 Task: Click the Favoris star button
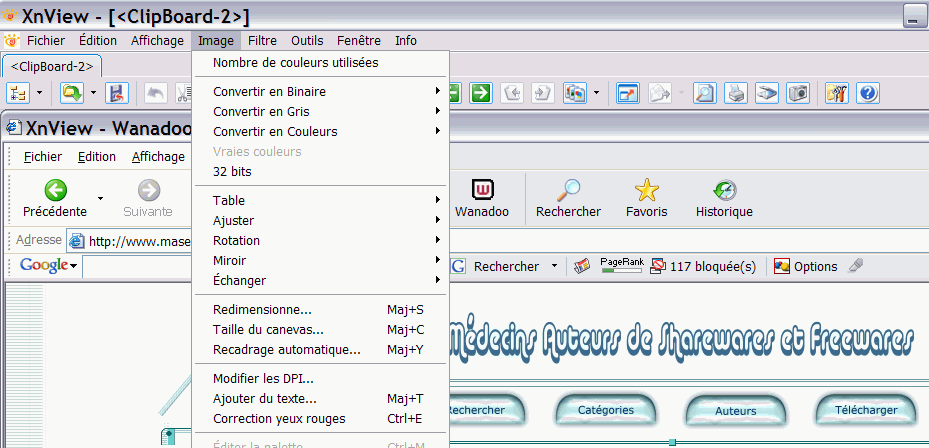click(x=646, y=199)
